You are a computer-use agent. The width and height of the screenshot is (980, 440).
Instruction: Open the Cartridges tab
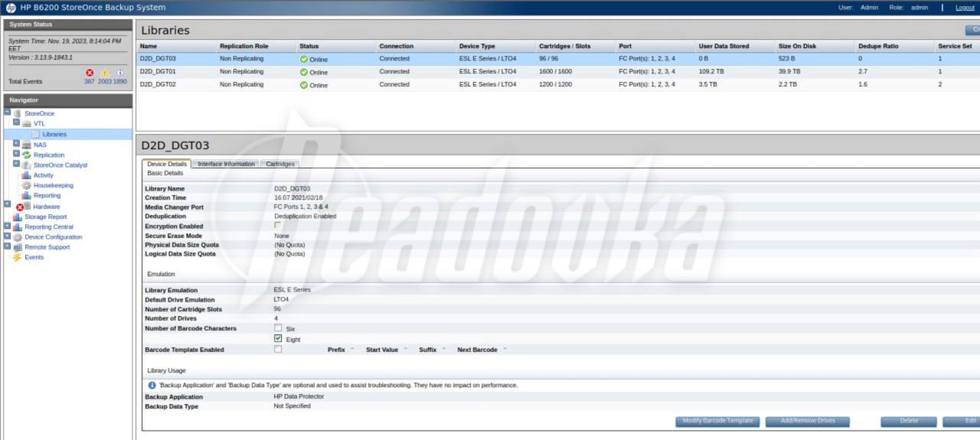pos(279,164)
